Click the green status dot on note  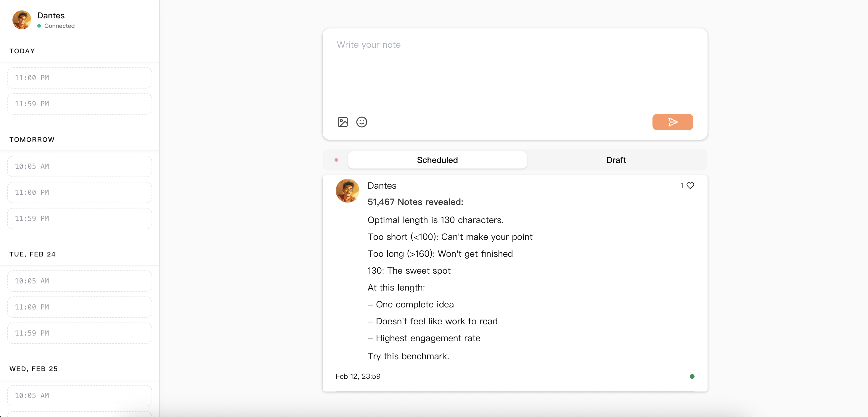[692, 376]
